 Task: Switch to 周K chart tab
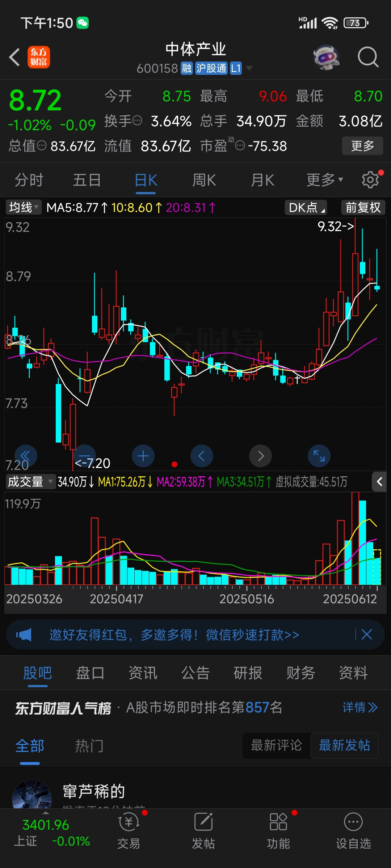point(204,180)
